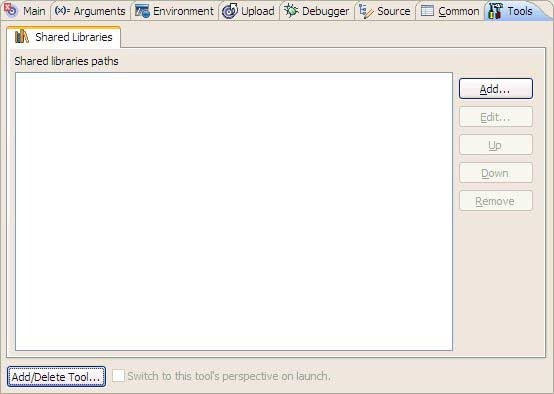The height and width of the screenshot is (394, 554).
Task: Click the Main tab icon
Action: 10,10
